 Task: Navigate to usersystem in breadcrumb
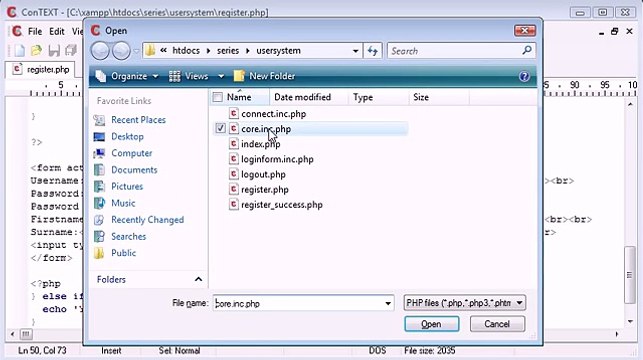[278, 51]
